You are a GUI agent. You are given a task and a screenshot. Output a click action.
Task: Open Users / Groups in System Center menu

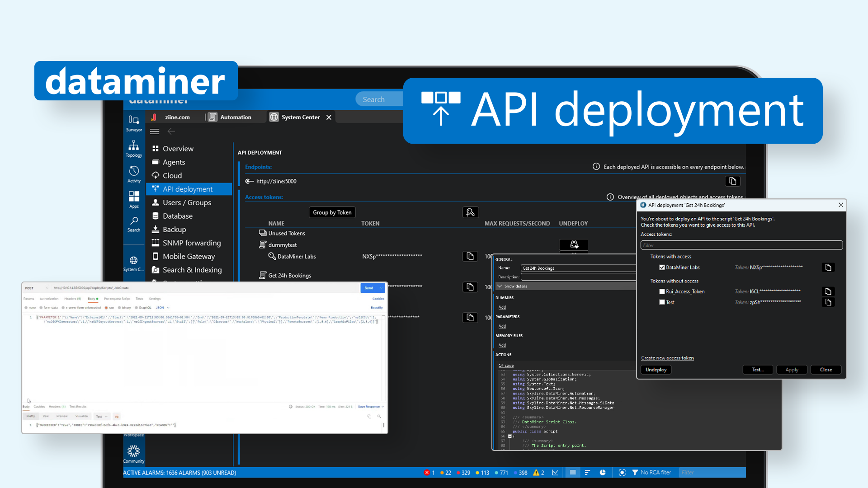pos(187,202)
